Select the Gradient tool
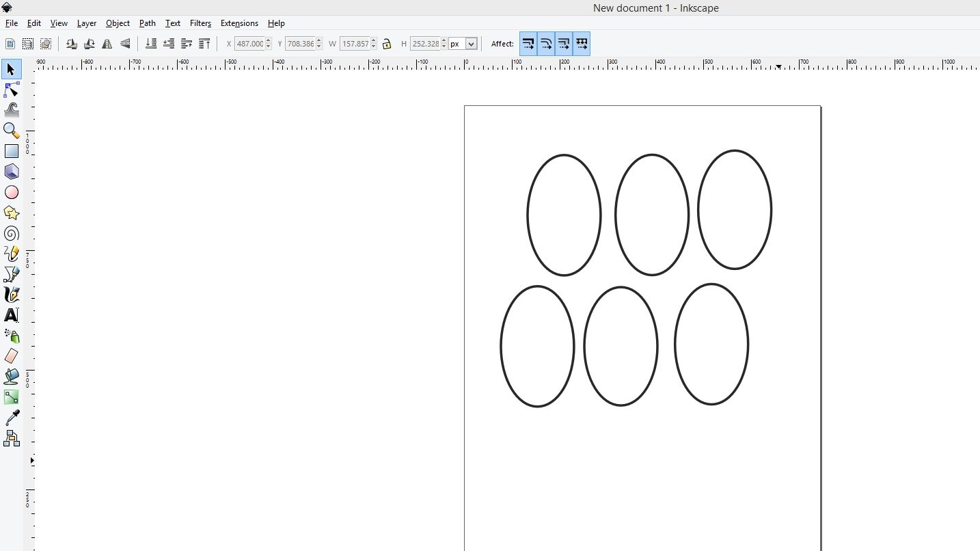Viewport: 980px width, 551px height. click(x=12, y=397)
